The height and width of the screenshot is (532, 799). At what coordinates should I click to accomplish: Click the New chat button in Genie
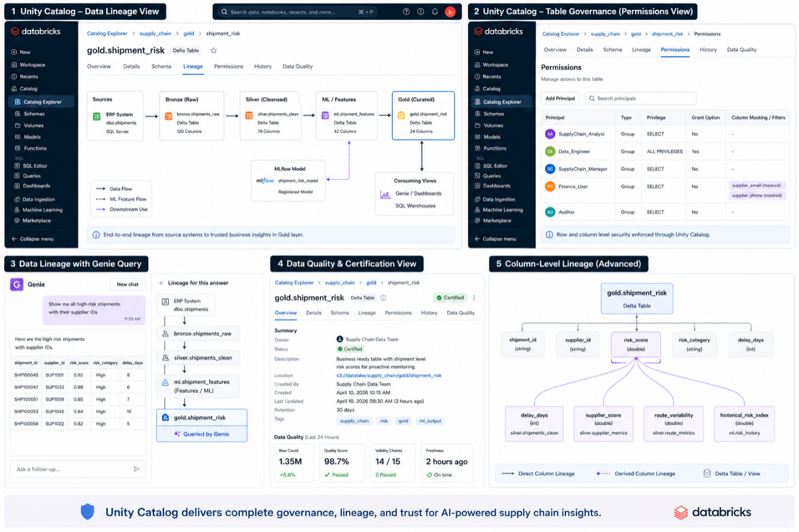pyautogui.click(x=127, y=284)
